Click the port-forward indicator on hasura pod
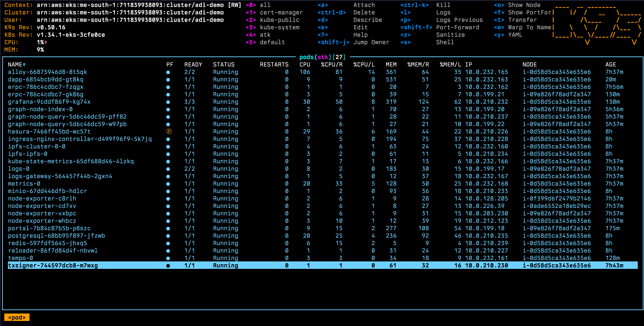Viewport: 644px width, 326px height. [x=169, y=132]
